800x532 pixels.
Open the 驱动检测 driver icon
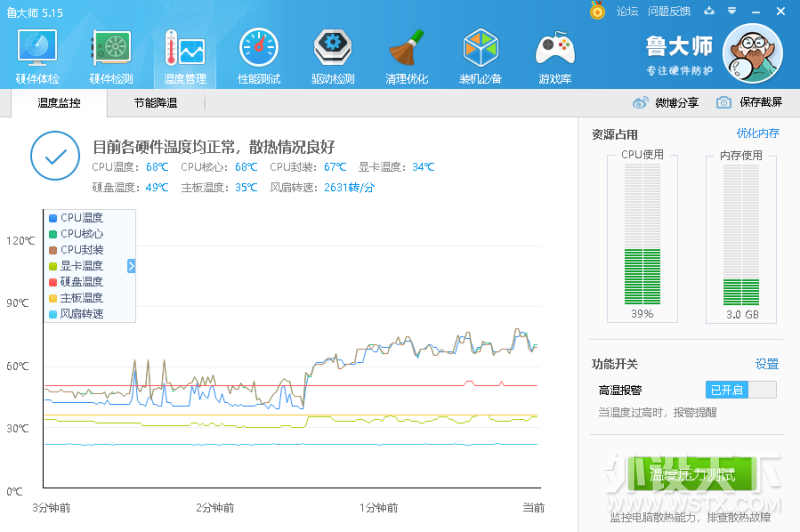333,47
